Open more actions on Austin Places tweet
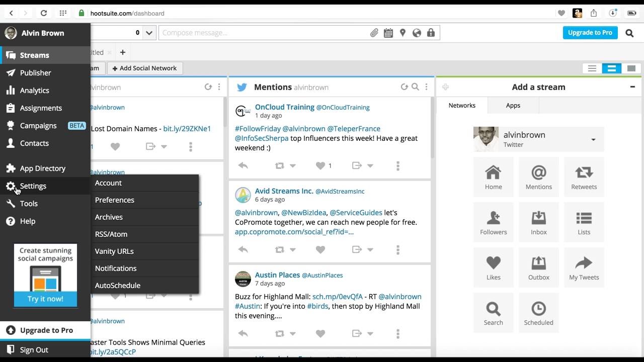Viewport: 644px width, 362px height. pyautogui.click(x=398, y=333)
